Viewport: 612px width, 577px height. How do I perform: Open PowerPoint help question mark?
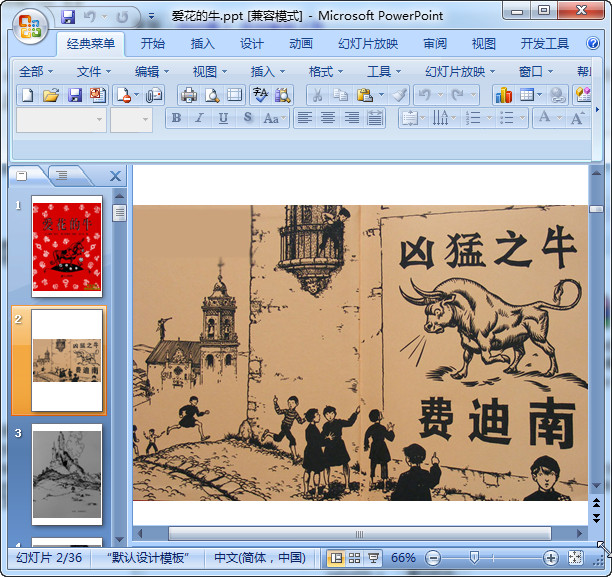click(x=592, y=43)
